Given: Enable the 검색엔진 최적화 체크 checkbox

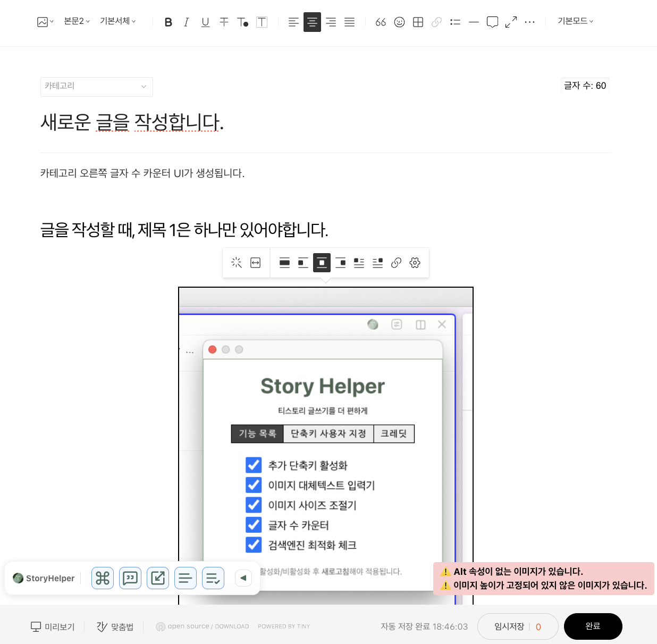Looking at the screenshot, I should click(254, 545).
